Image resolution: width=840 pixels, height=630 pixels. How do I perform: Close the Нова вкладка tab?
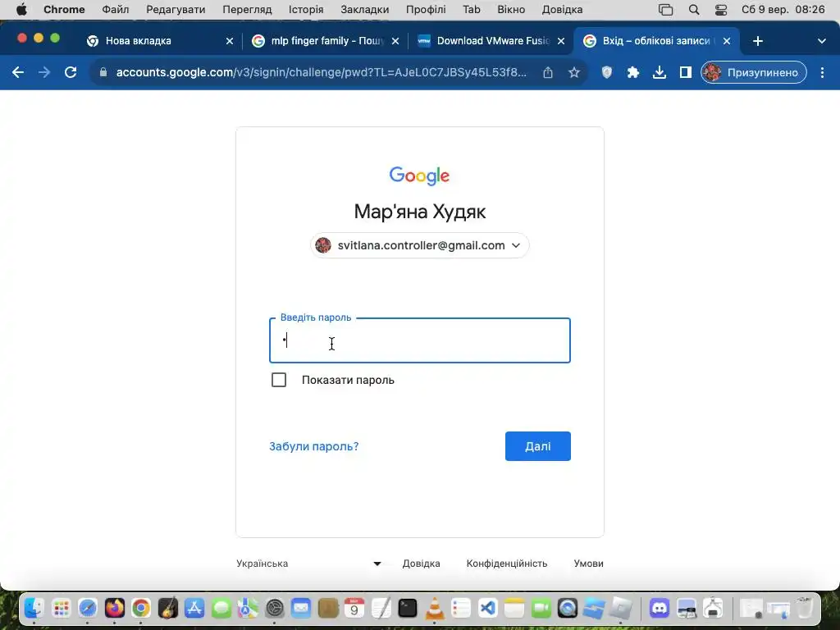coord(230,41)
